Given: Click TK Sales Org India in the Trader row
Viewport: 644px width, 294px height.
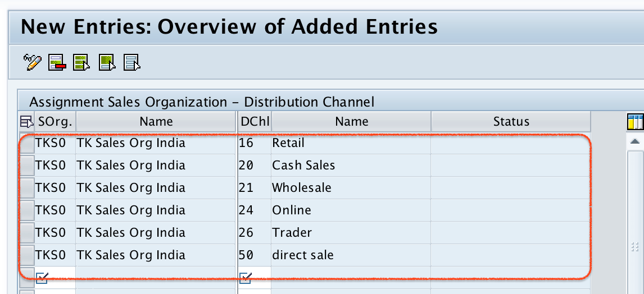Looking at the screenshot, I should pos(131,232).
